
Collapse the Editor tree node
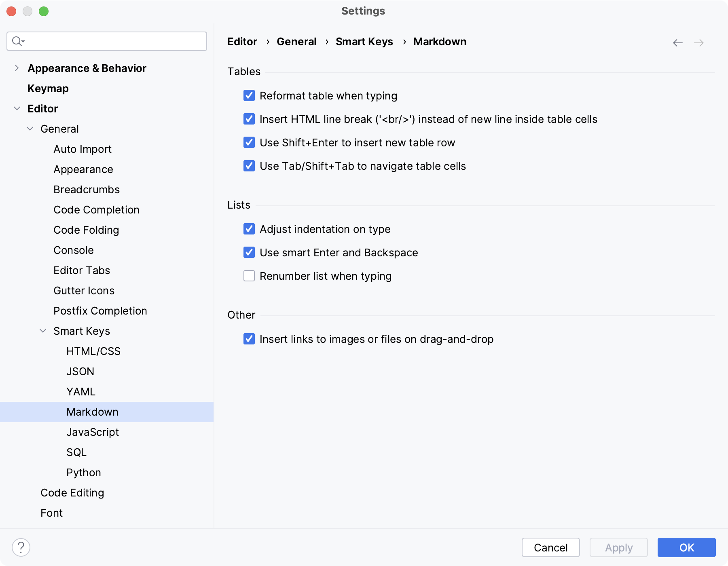[17, 108]
